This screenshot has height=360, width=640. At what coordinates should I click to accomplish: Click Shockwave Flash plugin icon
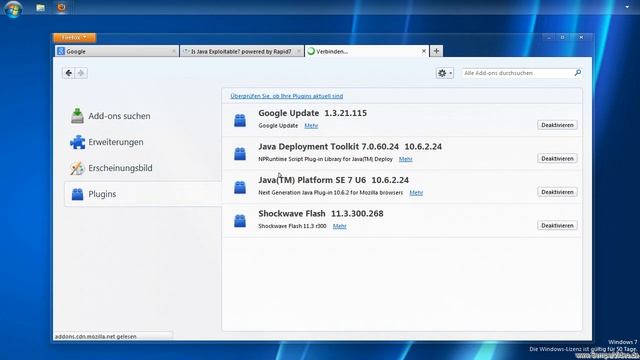pos(240,220)
